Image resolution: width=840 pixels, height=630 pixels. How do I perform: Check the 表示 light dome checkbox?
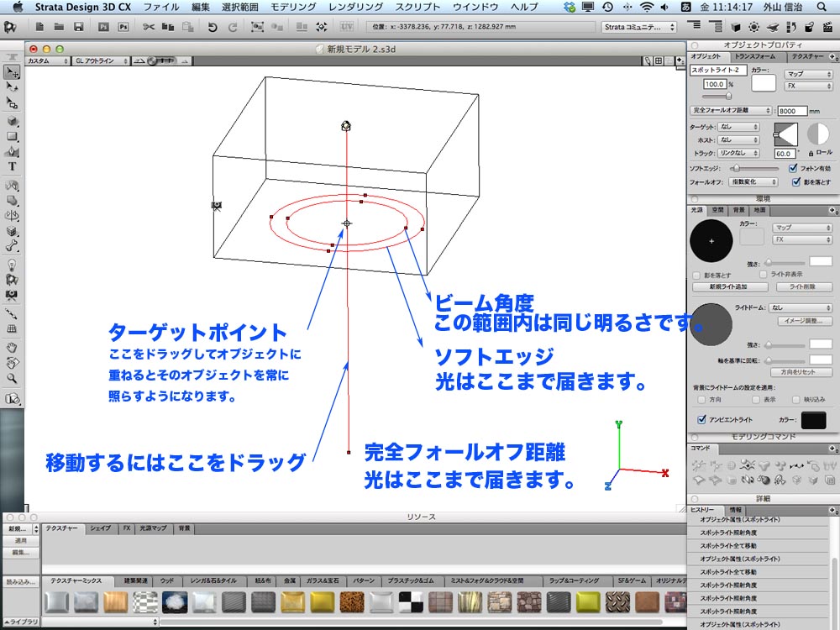tap(756, 400)
